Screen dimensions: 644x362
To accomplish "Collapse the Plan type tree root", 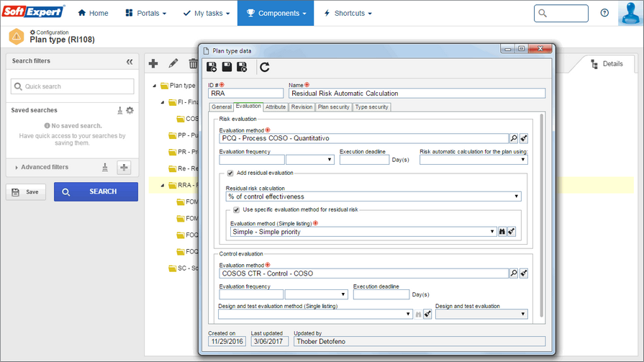I will click(x=155, y=86).
